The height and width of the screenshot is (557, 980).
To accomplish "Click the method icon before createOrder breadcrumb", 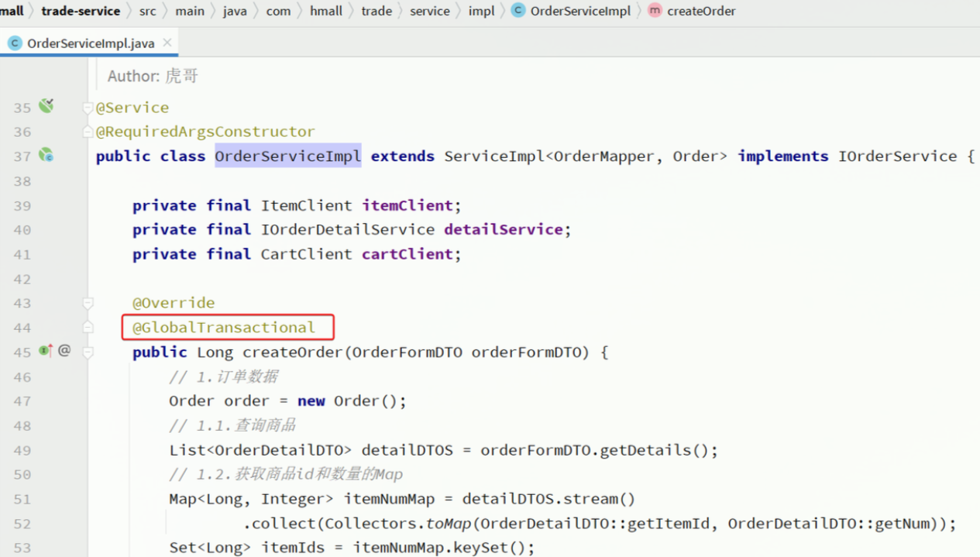I will pyautogui.click(x=655, y=11).
